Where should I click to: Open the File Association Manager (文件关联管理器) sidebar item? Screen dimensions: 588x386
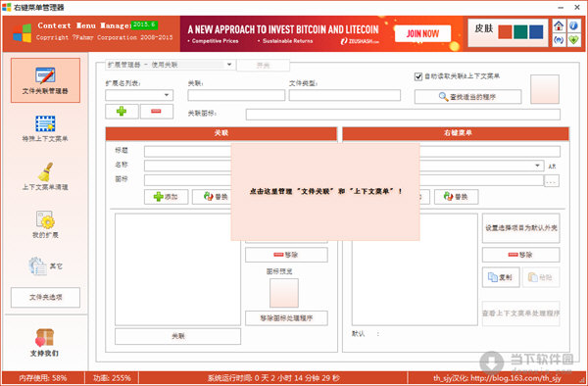pyautogui.click(x=45, y=80)
